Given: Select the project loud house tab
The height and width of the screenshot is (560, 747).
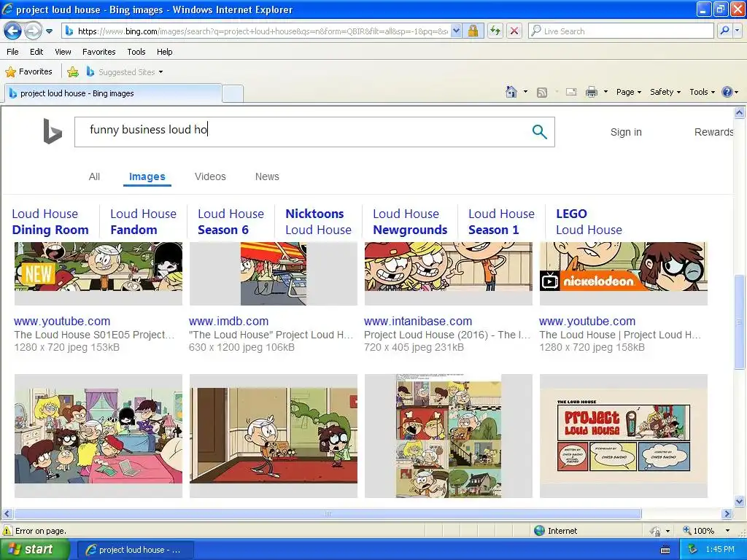Looking at the screenshot, I should [x=113, y=93].
